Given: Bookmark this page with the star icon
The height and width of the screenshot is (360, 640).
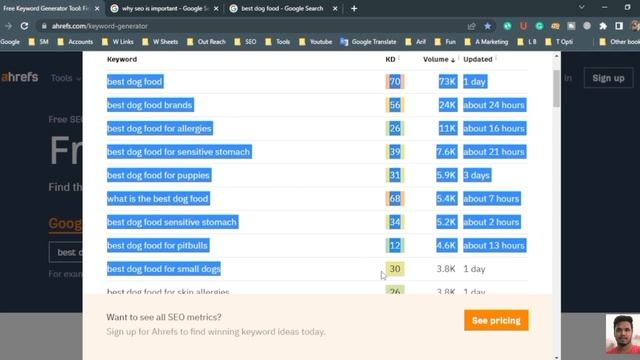Looking at the screenshot, I should click(487, 26).
